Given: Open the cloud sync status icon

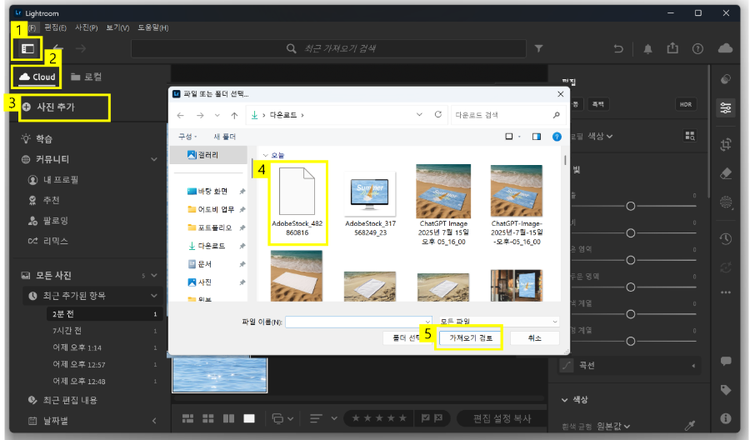Looking at the screenshot, I should (725, 48).
